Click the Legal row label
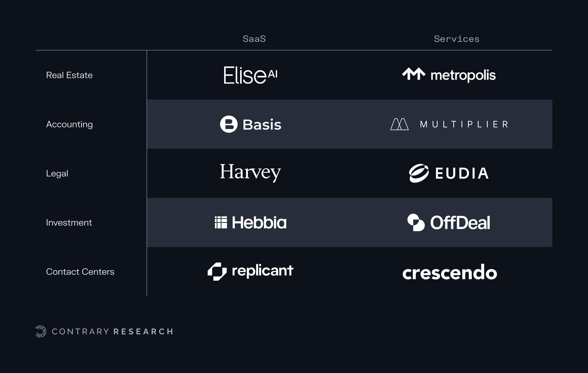 coord(57,173)
